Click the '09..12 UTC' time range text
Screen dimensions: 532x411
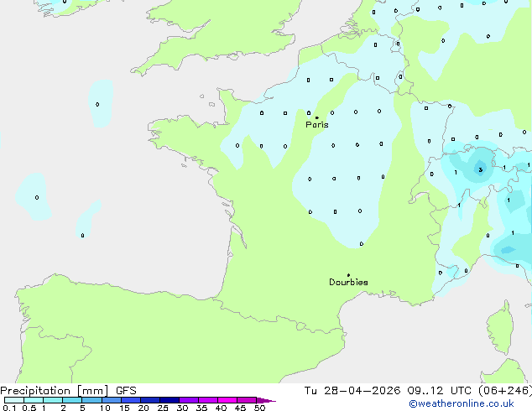pos(440,391)
